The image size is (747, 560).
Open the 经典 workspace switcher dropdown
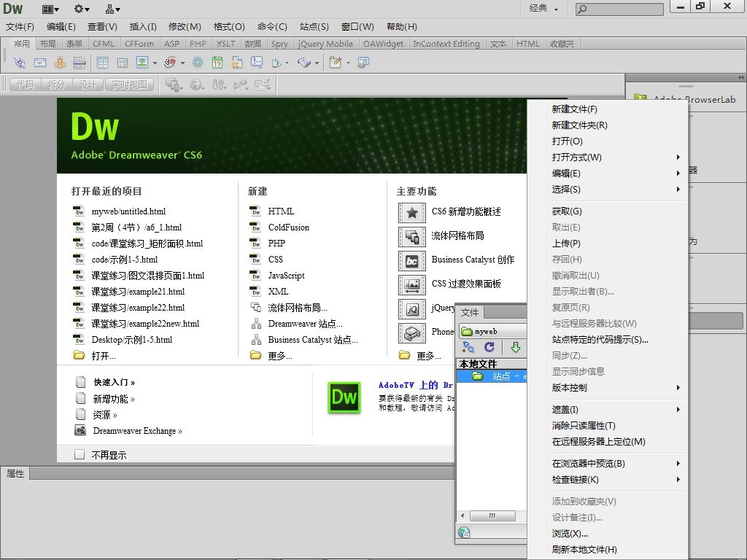tap(543, 9)
